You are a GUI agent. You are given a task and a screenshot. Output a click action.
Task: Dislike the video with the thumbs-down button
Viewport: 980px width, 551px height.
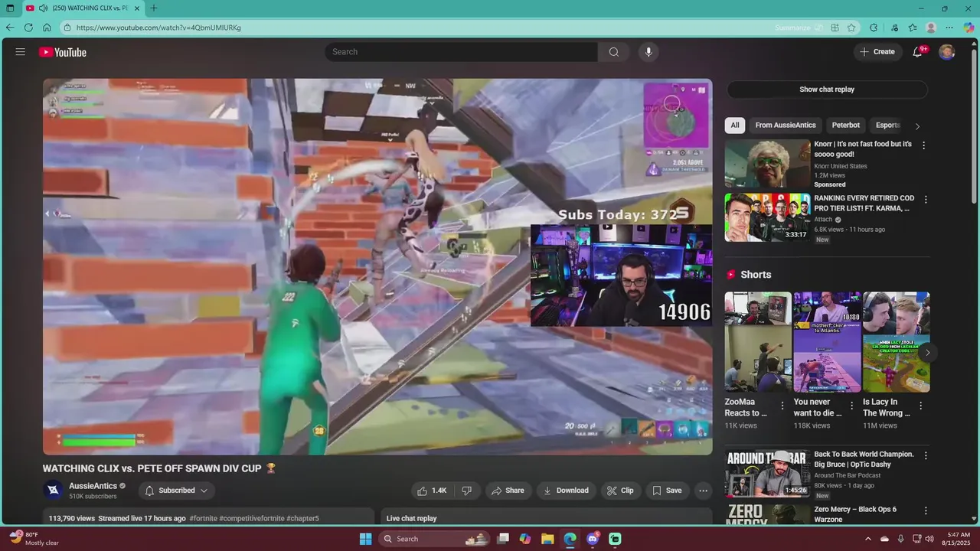pyautogui.click(x=467, y=491)
